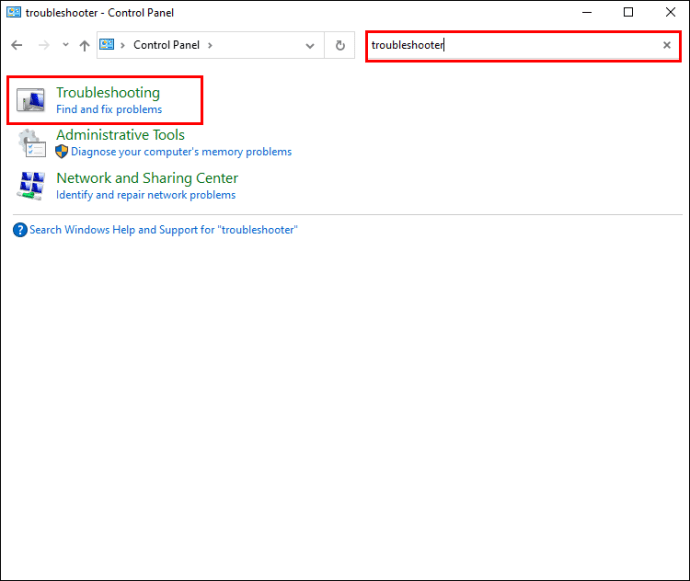Click the Control Panel icon in the title bar

tap(14, 12)
